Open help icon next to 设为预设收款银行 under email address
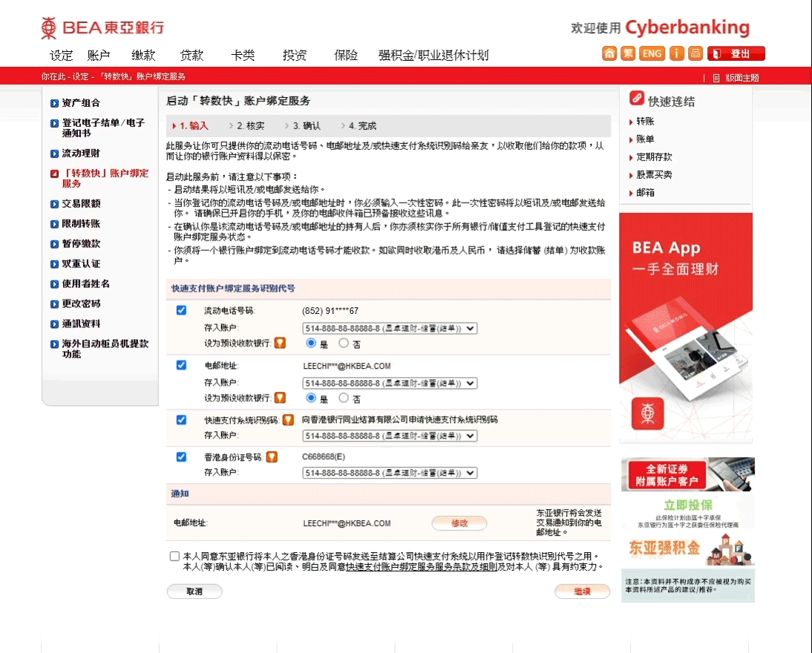This screenshot has width=812, height=653. click(x=280, y=398)
